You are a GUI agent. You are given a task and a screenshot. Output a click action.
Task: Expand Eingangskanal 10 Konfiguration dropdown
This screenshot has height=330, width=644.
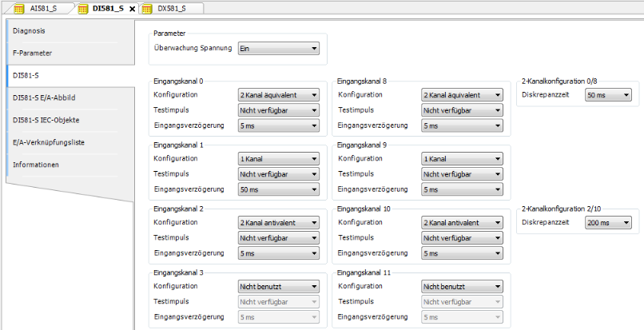point(463,223)
